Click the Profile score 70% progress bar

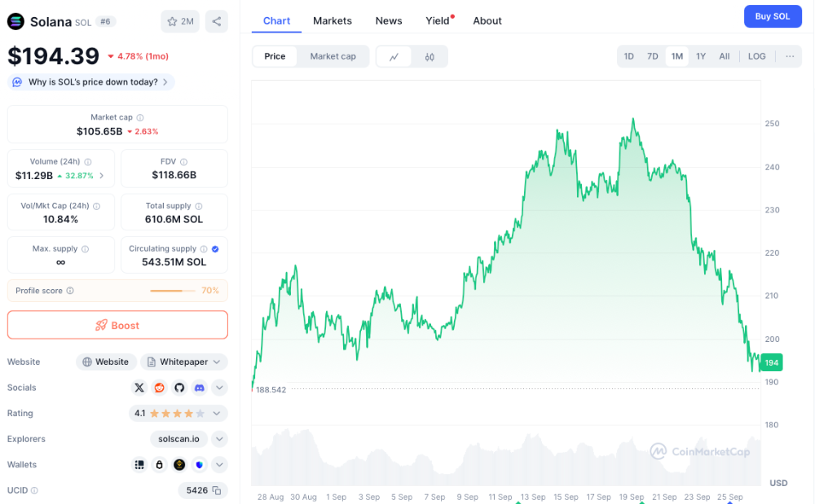(x=173, y=291)
